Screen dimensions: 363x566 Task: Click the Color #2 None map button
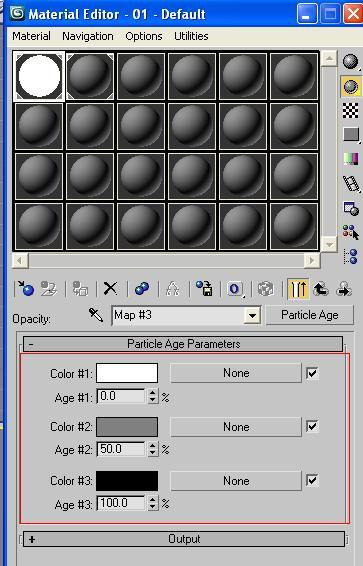pos(236,427)
